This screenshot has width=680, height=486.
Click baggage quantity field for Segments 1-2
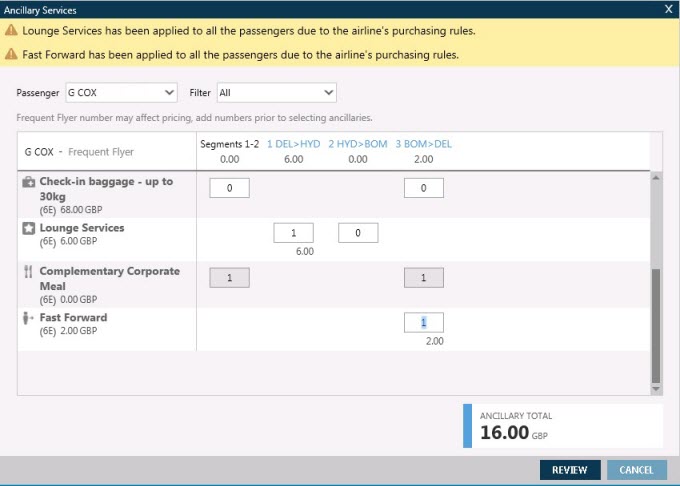(x=230, y=188)
